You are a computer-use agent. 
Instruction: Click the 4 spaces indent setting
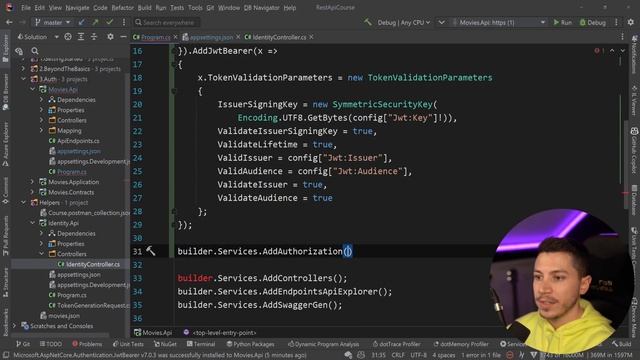(x=444, y=355)
